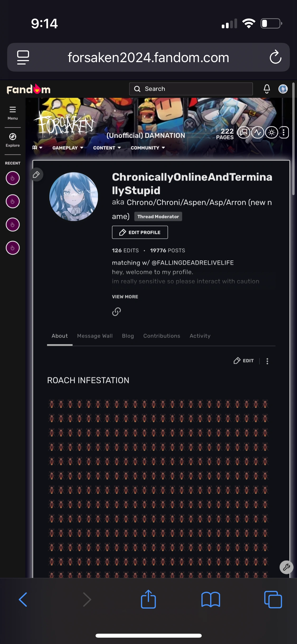Select the About tab
The image size is (297, 644).
pos(60,336)
